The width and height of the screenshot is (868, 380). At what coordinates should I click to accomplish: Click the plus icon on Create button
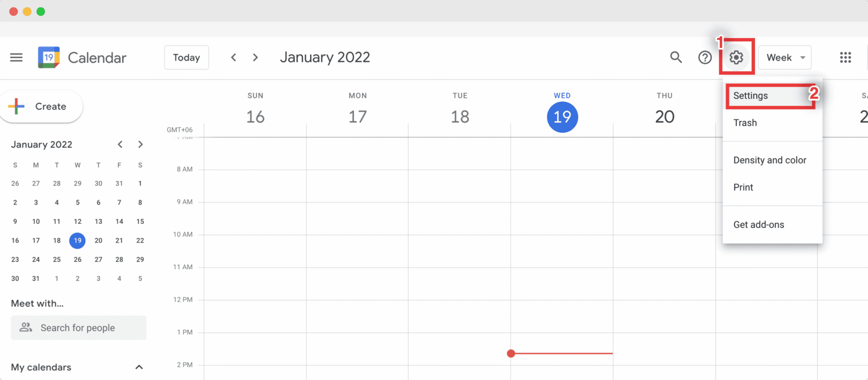point(16,106)
